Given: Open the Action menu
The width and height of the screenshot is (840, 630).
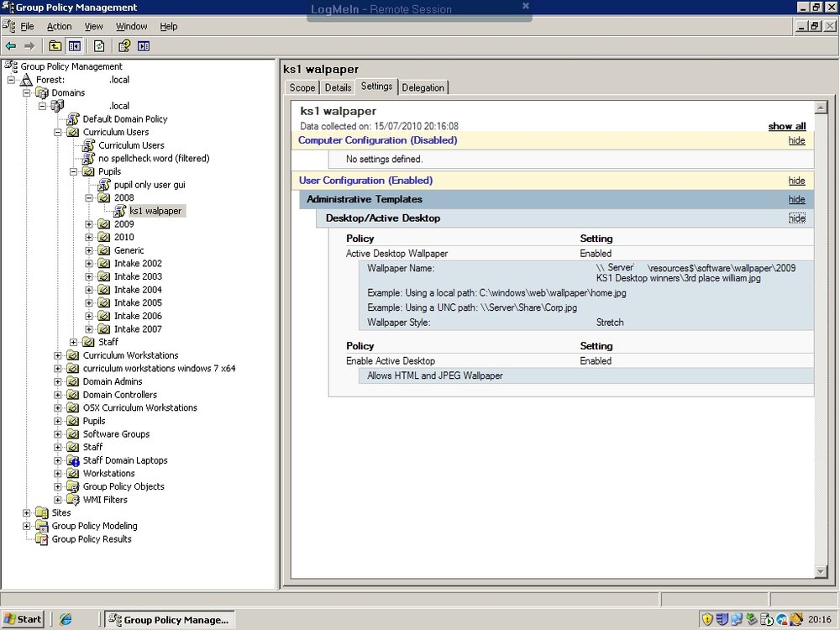Looking at the screenshot, I should (59, 26).
